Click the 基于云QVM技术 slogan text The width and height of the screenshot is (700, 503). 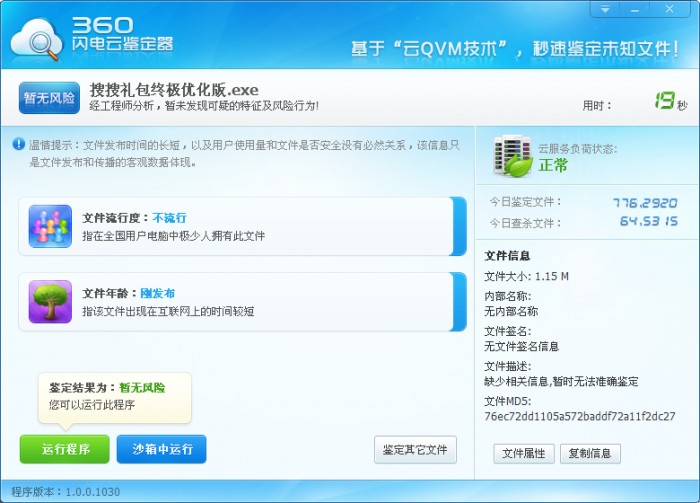pos(515,49)
